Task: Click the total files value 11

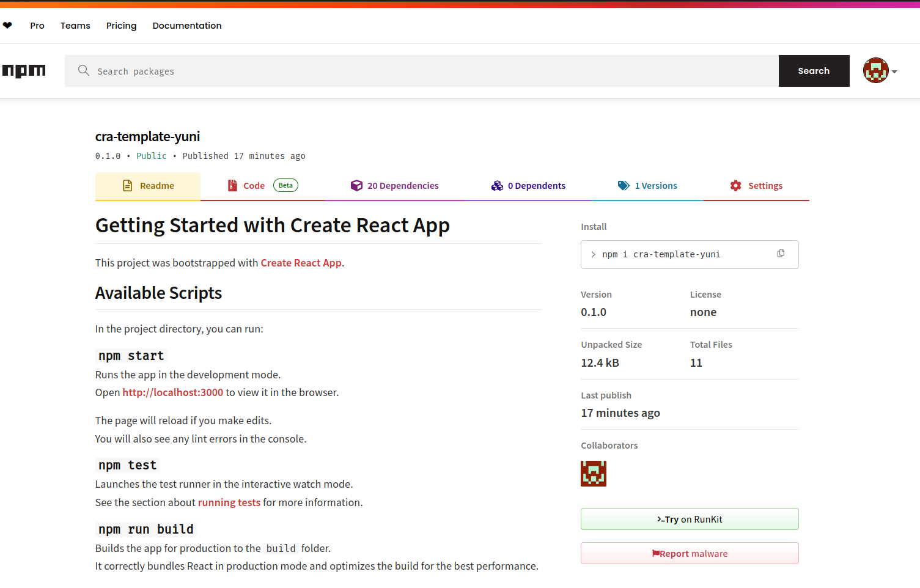Action: [x=696, y=363]
